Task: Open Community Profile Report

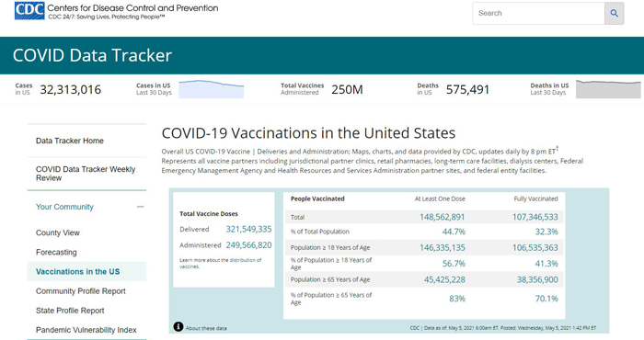Action: (x=81, y=290)
